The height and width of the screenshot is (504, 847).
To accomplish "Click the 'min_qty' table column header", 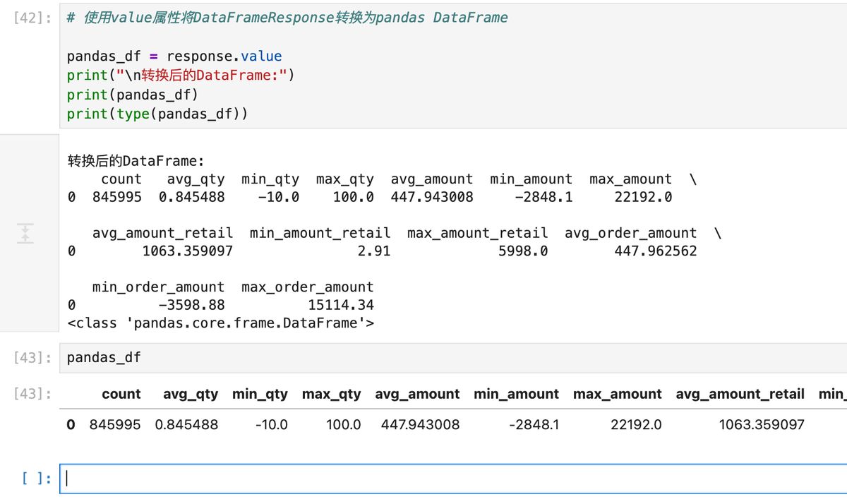I will [260, 394].
